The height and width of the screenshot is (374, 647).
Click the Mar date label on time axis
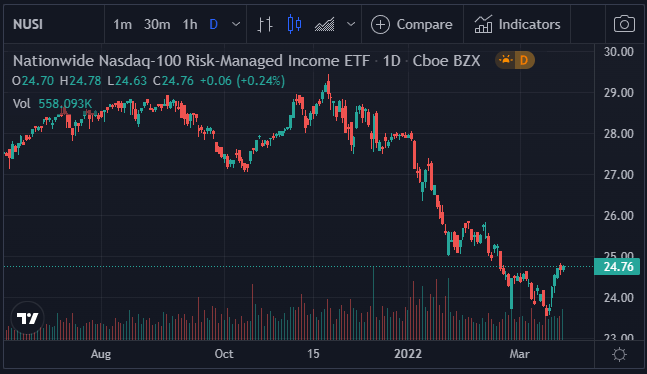(x=519, y=354)
